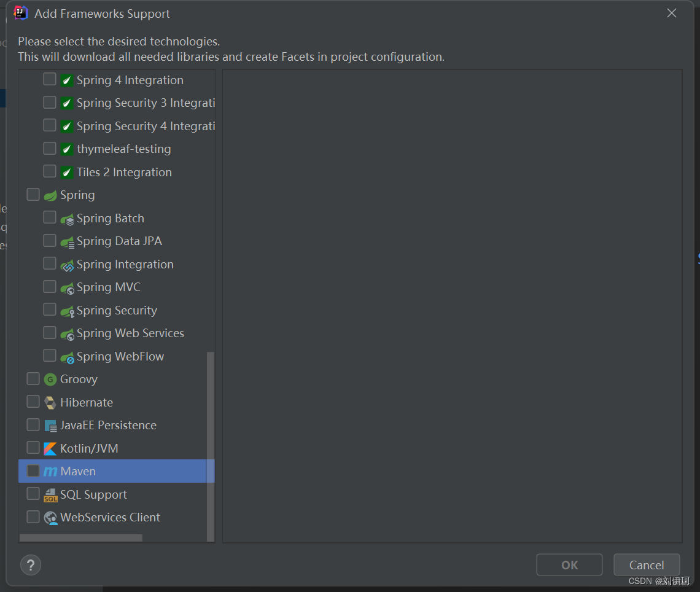Check the WebServices Client checkbox
The image size is (700, 592).
[x=33, y=516]
